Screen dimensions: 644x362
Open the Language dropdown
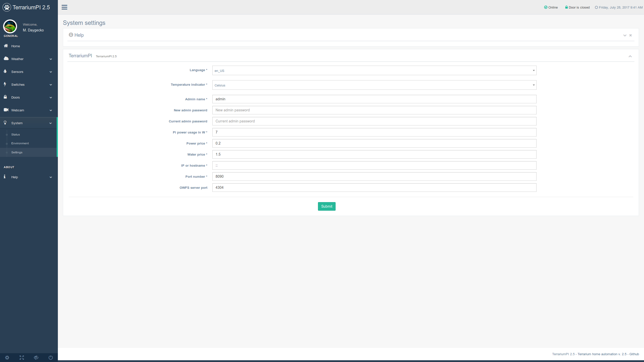[x=374, y=70]
